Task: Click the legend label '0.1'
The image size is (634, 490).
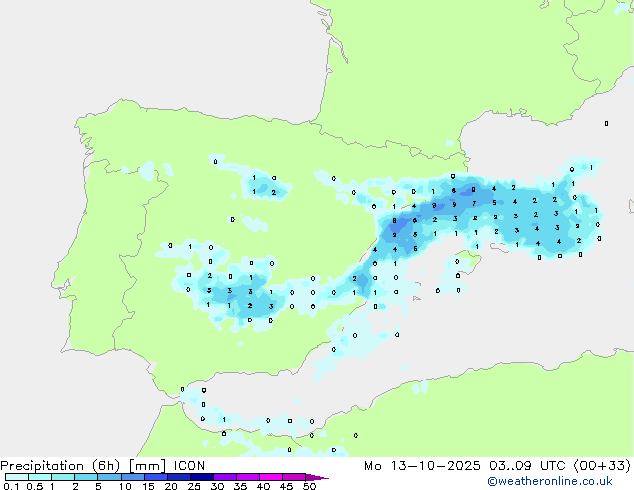Action: (x=11, y=486)
